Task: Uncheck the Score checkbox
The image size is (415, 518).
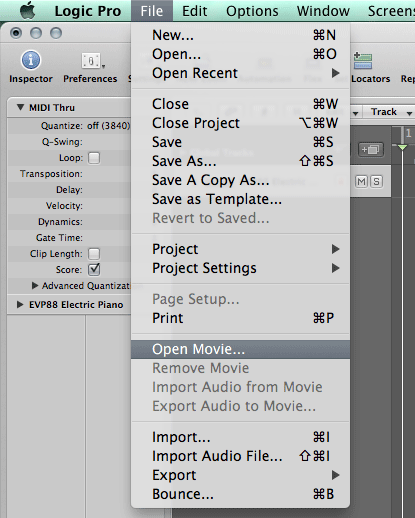Action: click(x=94, y=270)
